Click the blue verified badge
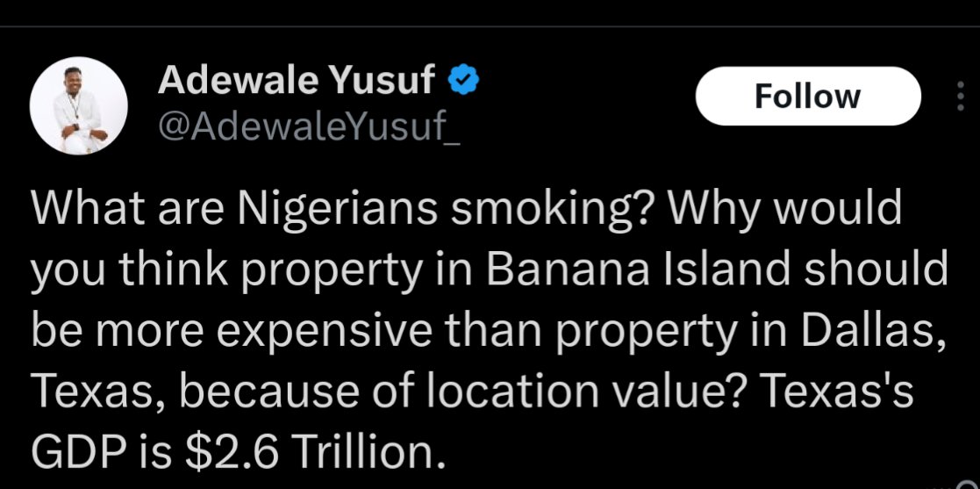 point(462,82)
